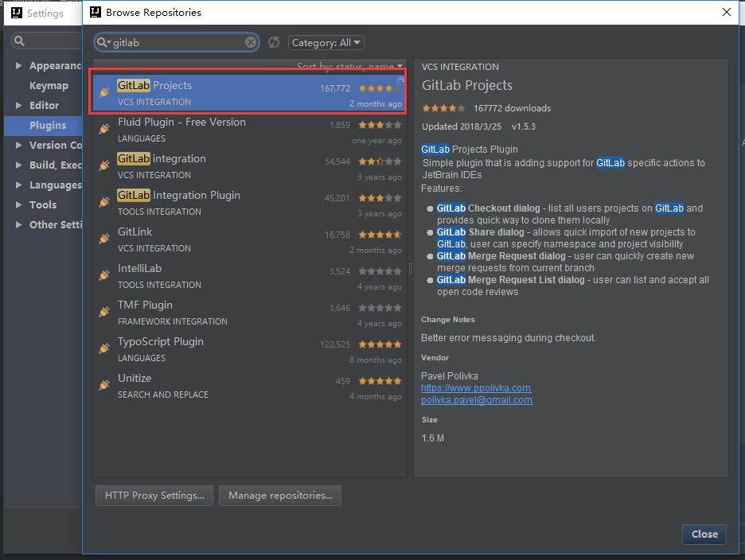
Task: Click the Pavel Polivka vendor name
Action: [x=450, y=376]
